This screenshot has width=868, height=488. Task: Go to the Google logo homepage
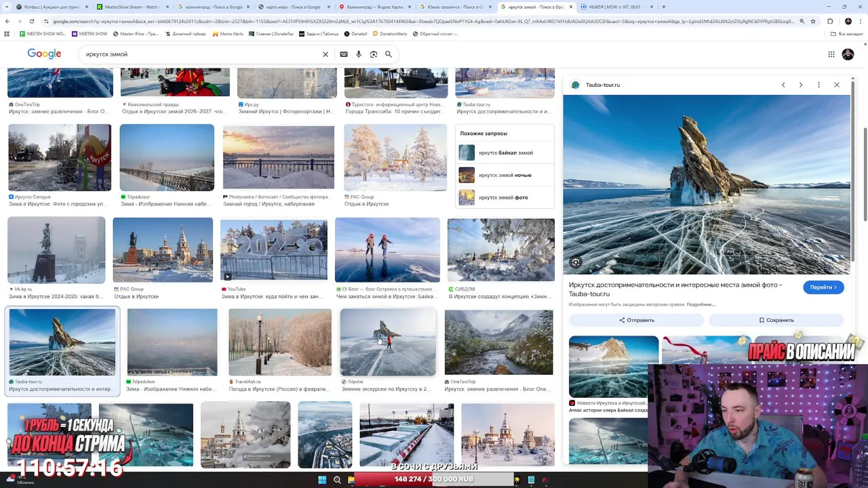(44, 54)
